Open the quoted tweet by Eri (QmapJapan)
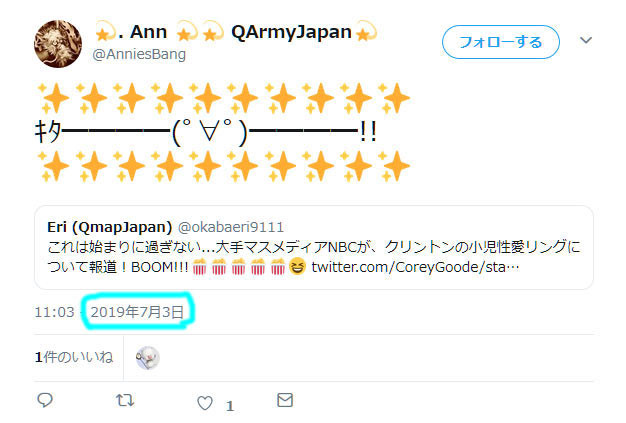The image size is (626, 423). [314, 247]
